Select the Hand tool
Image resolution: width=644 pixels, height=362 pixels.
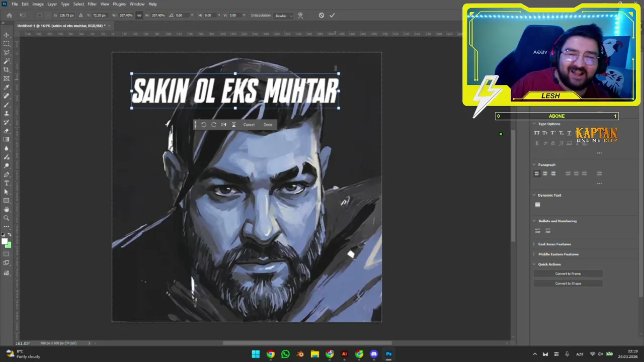[7, 209]
